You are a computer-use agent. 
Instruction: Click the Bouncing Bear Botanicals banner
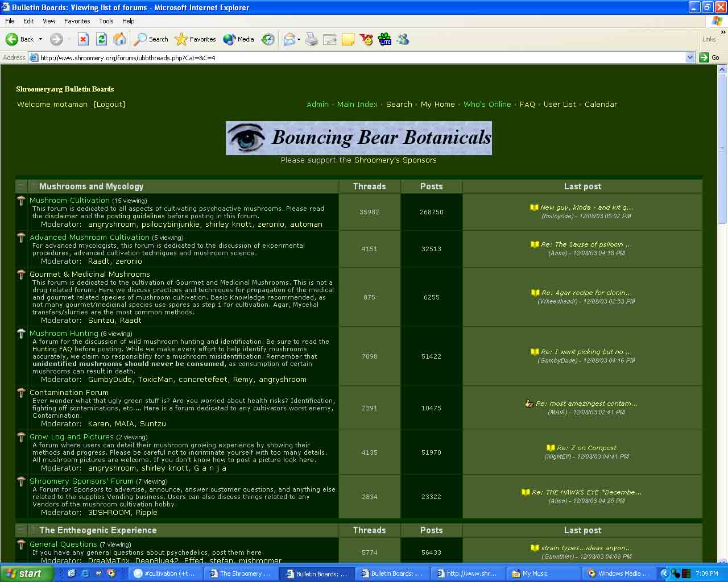click(359, 138)
